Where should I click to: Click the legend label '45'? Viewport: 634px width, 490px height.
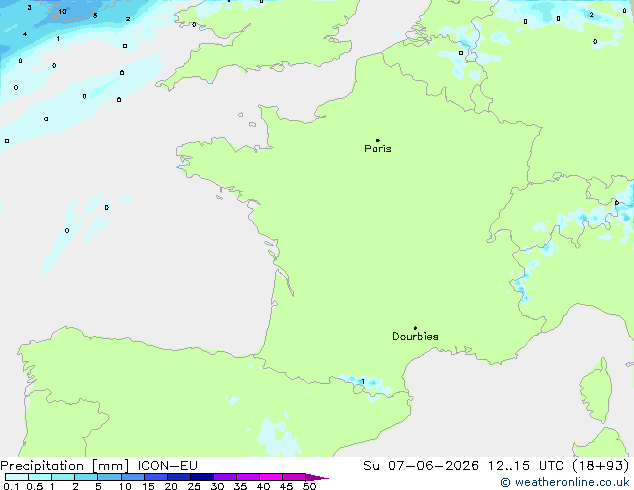coord(286,486)
